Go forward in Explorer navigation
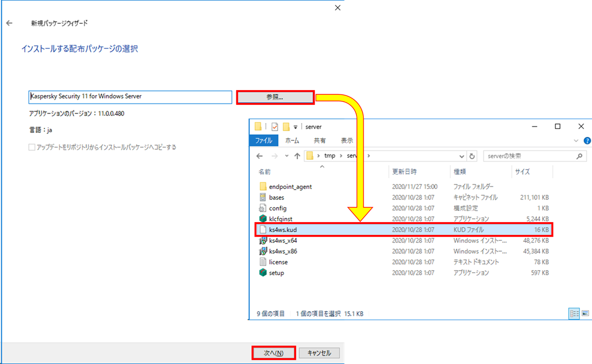The width and height of the screenshot is (592, 364). tap(275, 156)
